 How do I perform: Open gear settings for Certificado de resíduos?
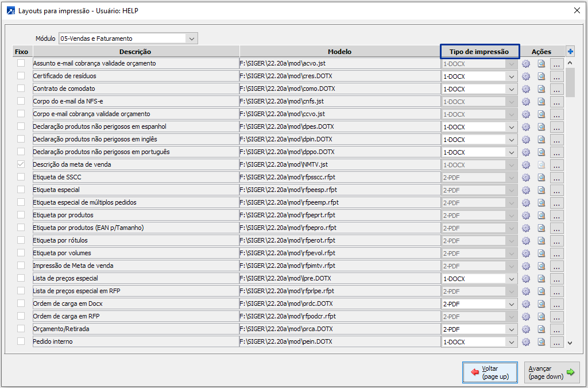pyautogui.click(x=526, y=76)
